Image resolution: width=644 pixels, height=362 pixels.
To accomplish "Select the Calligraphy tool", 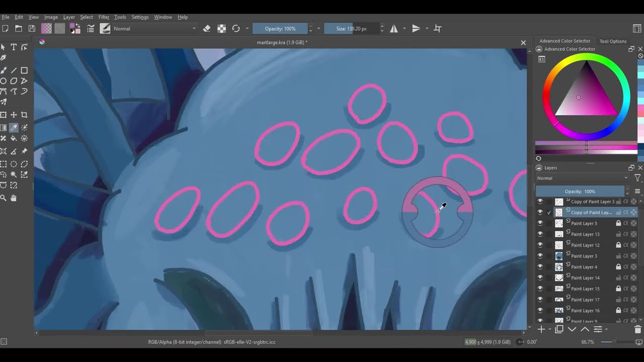I will pos(3,58).
